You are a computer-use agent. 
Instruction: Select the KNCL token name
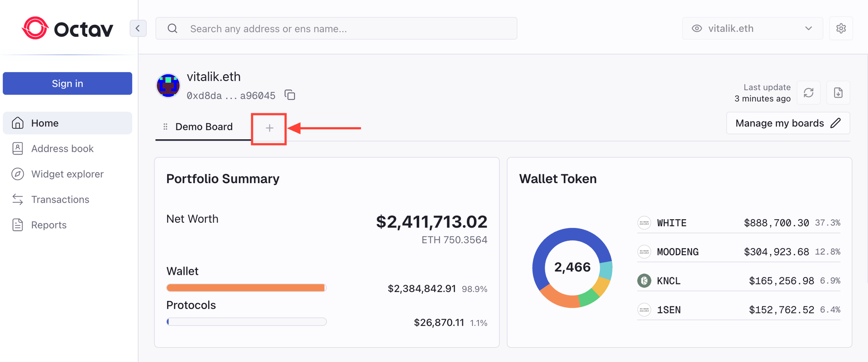[668, 281]
